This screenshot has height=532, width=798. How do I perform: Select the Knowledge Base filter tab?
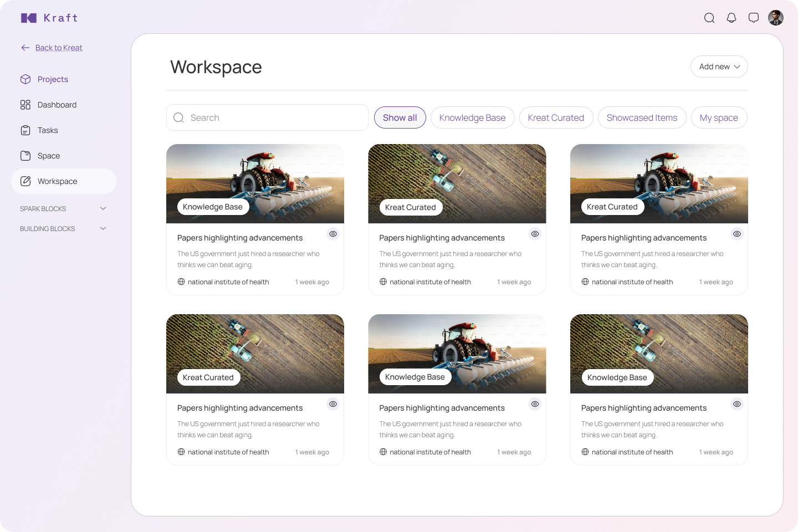pyautogui.click(x=472, y=117)
